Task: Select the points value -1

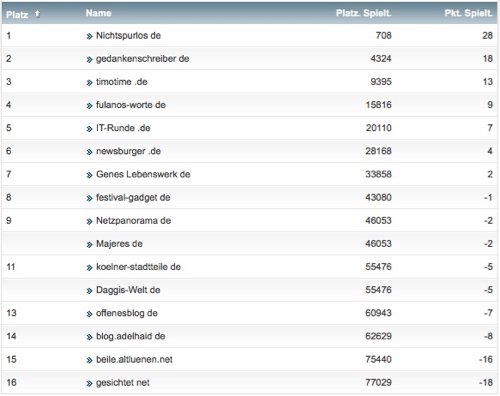Action: [x=489, y=197]
